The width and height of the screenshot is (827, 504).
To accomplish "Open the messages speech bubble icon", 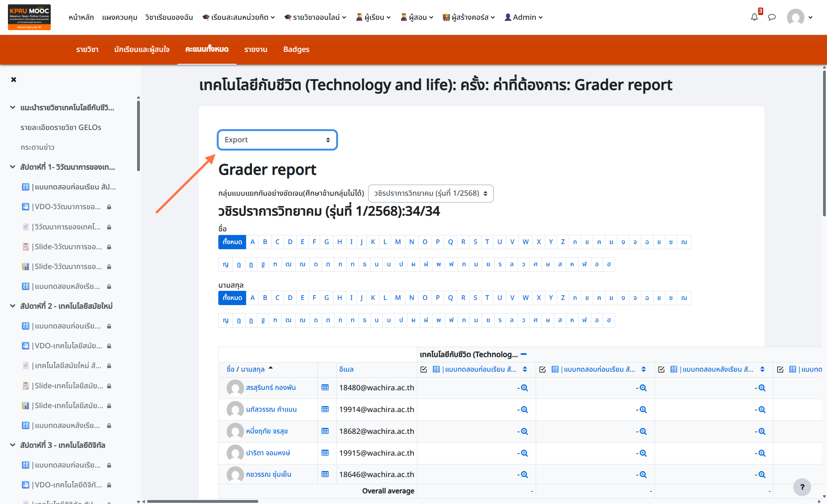I will (772, 17).
